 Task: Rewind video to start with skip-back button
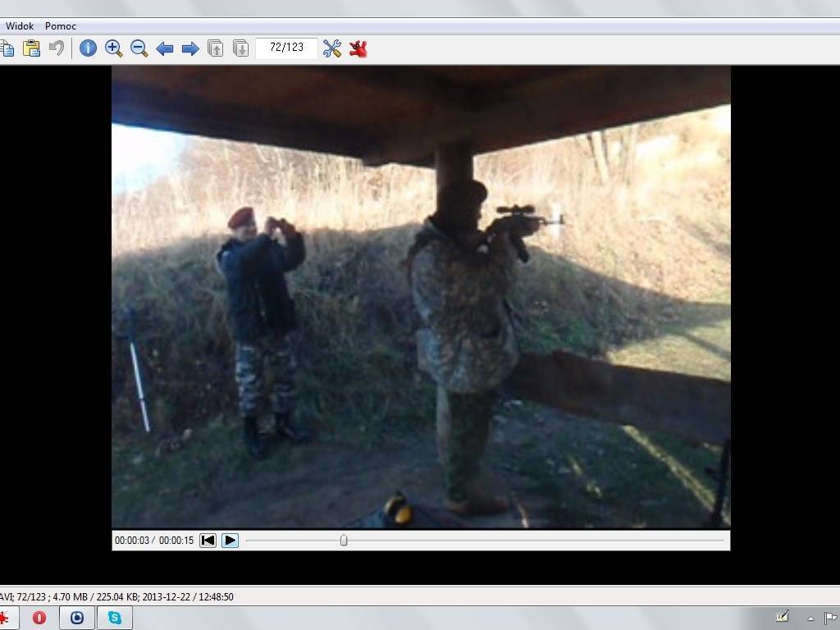coord(208,541)
